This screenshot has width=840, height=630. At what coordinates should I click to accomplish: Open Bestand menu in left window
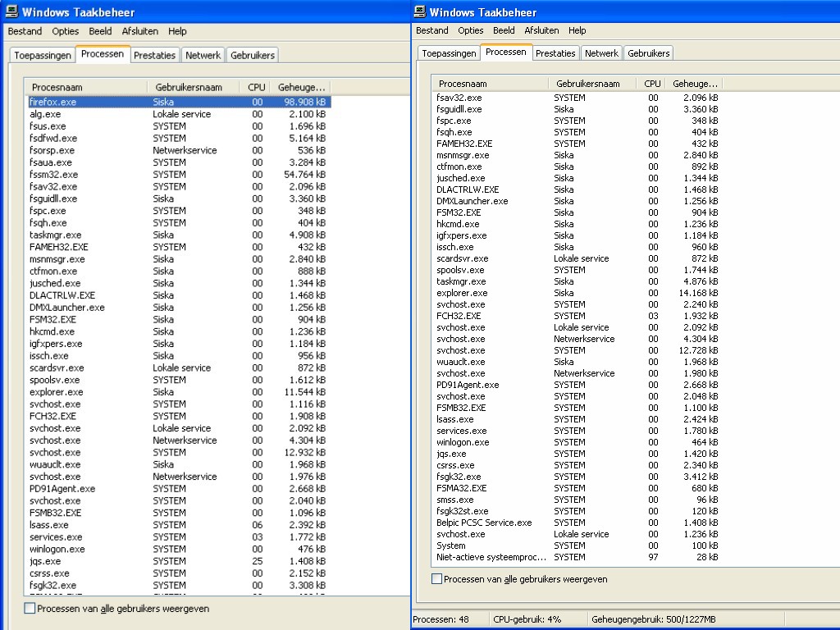point(25,31)
